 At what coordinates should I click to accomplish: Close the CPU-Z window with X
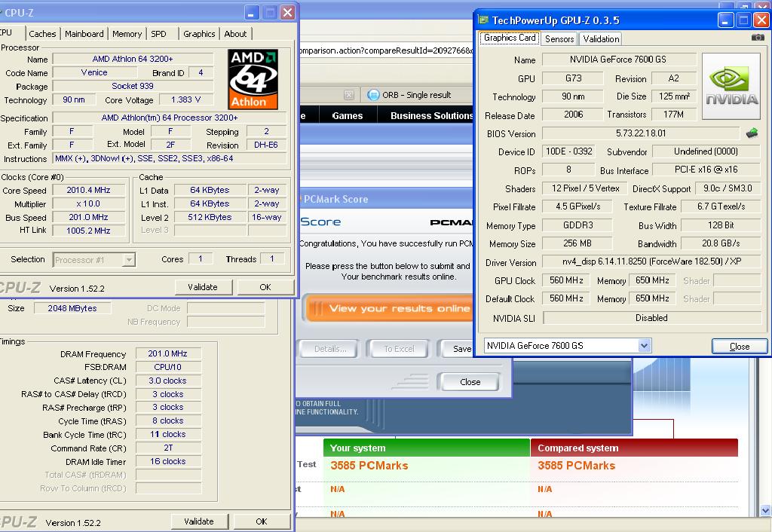click(287, 12)
